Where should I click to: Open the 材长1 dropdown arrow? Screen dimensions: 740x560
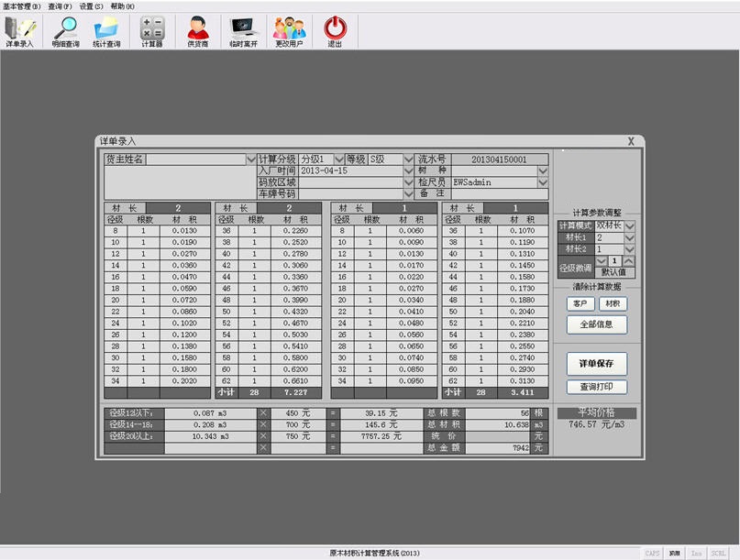tap(629, 237)
